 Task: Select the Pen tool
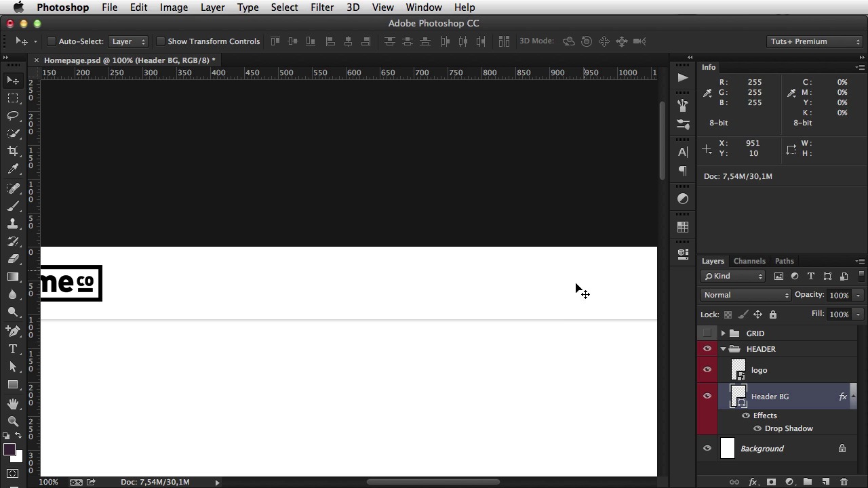(x=13, y=331)
